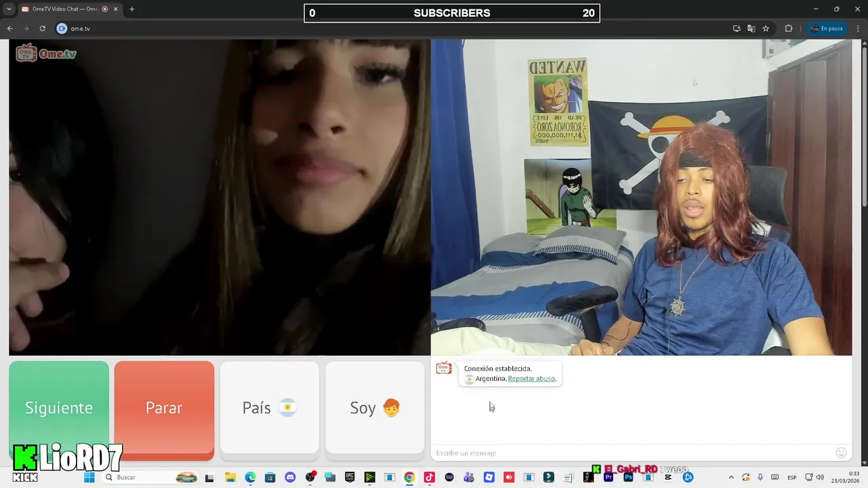Open File Explorer from taskbar

tap(230, 477)
